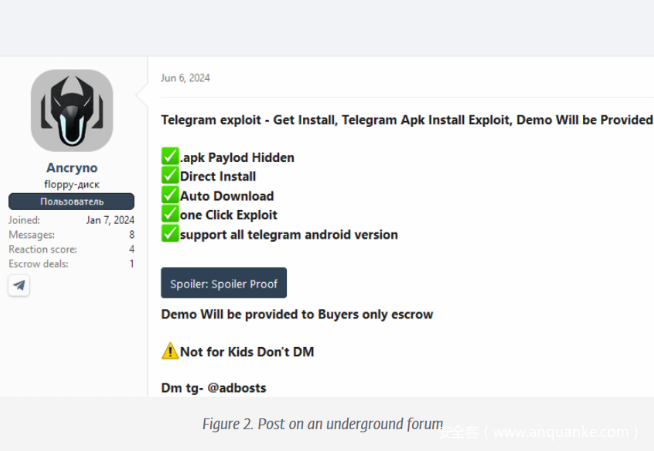The image size is (654, 451).
Task: Open the Ancryno username profile link
Action: 72,168
